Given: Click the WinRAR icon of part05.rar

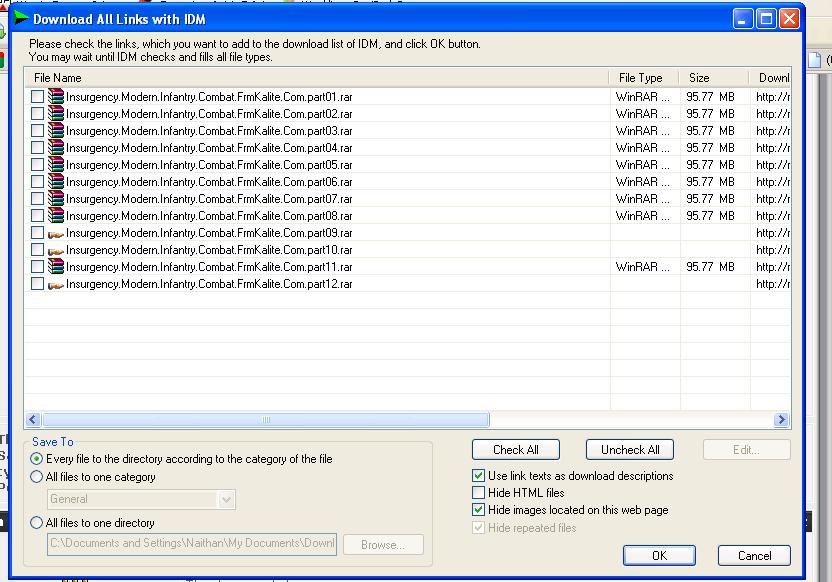Looking at the screenshot, I should pos(56,164).
